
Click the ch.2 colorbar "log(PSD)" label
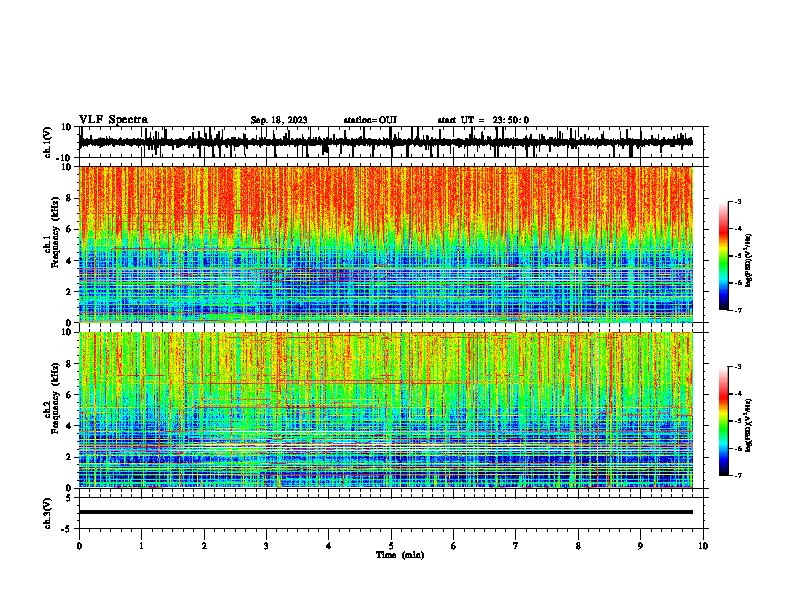pyautogui.click(x=749, y=425)
